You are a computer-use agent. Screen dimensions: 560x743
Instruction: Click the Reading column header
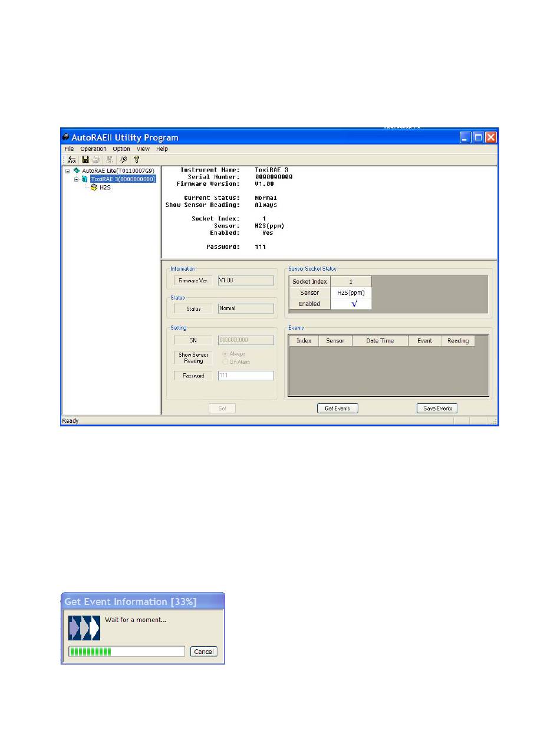pyautogui.click(x=458, y=341)
